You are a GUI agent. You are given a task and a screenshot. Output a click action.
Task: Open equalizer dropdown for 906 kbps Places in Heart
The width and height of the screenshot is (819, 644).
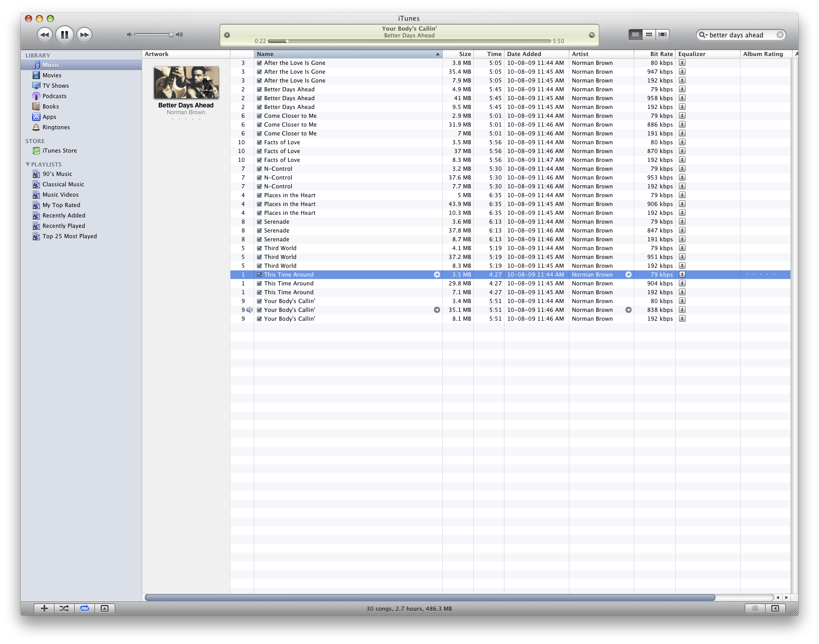coord(682,204)
